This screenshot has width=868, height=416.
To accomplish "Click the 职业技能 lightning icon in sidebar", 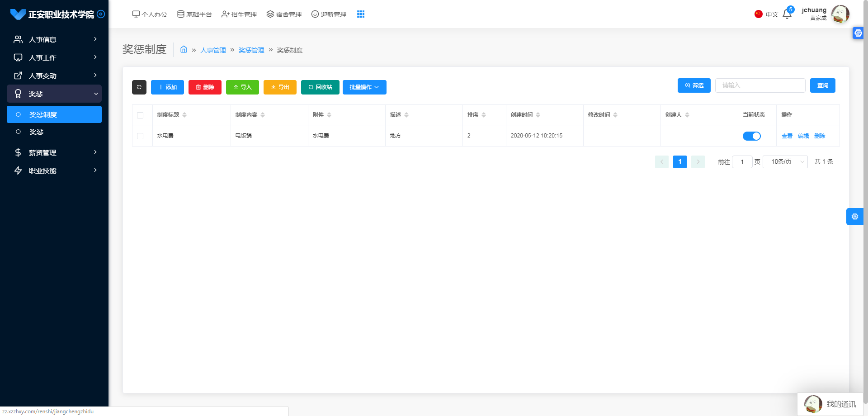I will click(18, 170).
